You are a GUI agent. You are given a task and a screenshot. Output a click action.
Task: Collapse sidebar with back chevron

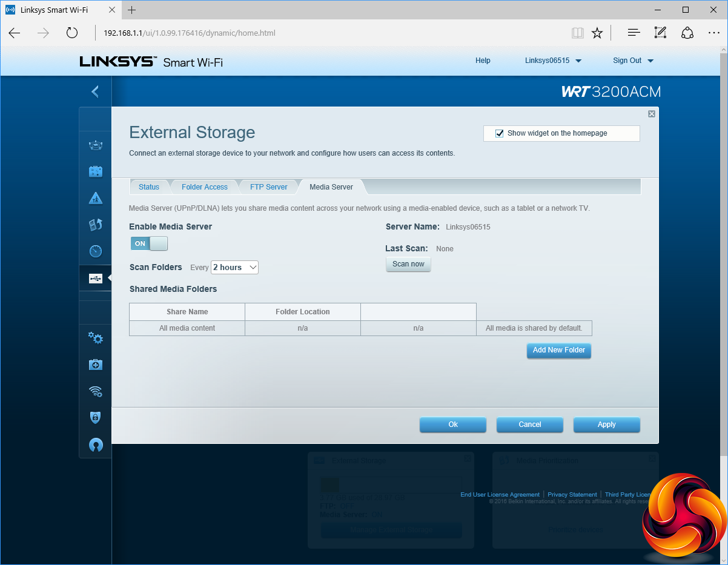click(95, 91)
